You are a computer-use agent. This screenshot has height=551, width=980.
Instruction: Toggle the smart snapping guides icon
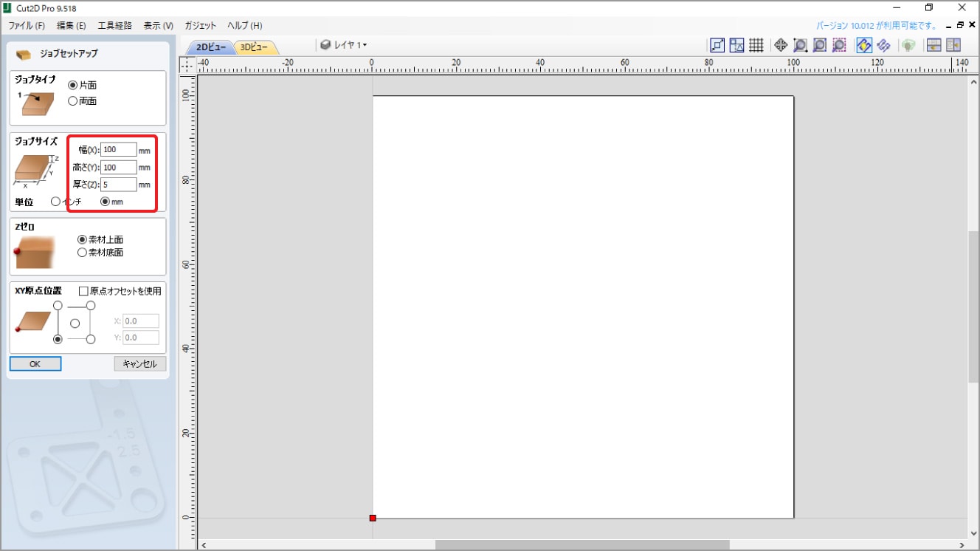click(736, 45)
